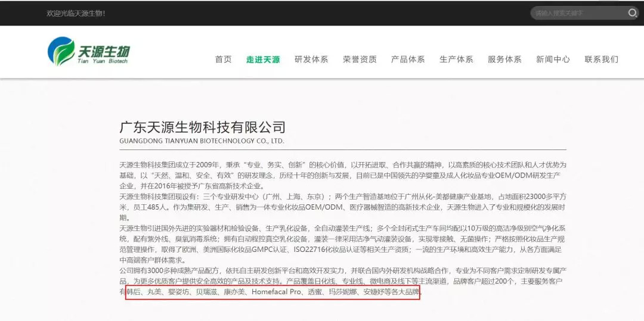Click the 天源生物 Tian Yuan Biotech logo text
This screenshot has width=644, height=321.
(103, 54)
